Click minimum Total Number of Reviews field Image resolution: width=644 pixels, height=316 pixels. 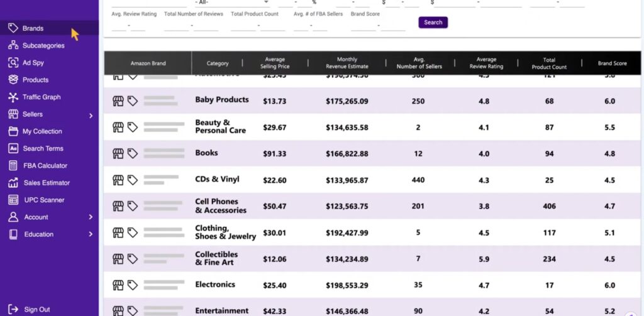pos(176,26)
